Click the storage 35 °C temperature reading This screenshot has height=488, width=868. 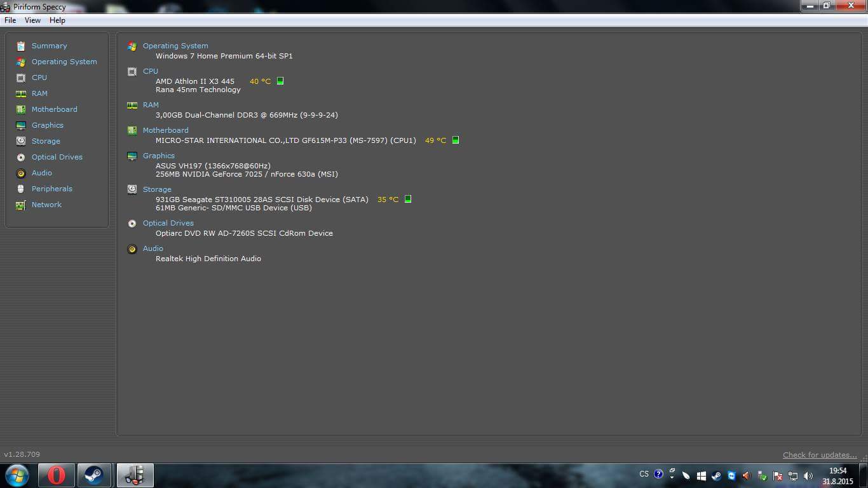388,200
